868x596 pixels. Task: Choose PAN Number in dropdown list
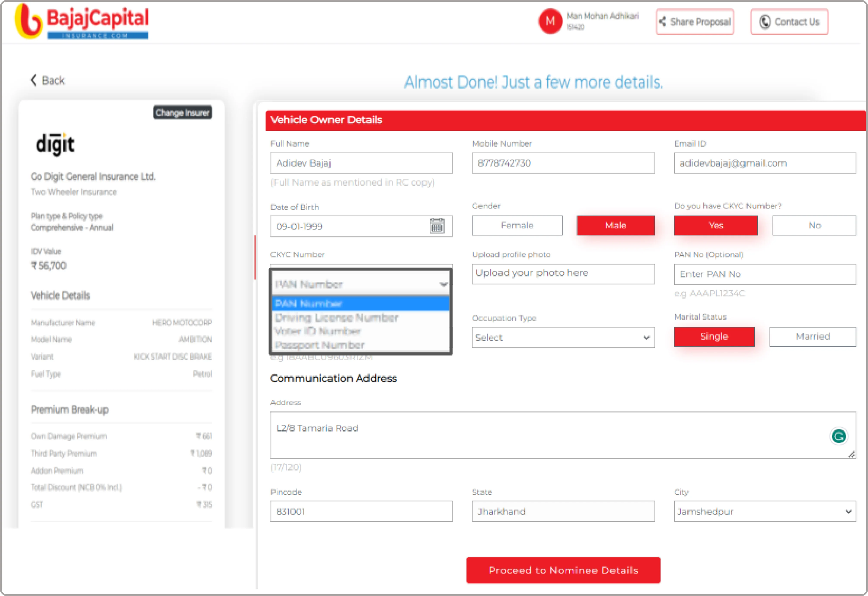pos(361,303)
